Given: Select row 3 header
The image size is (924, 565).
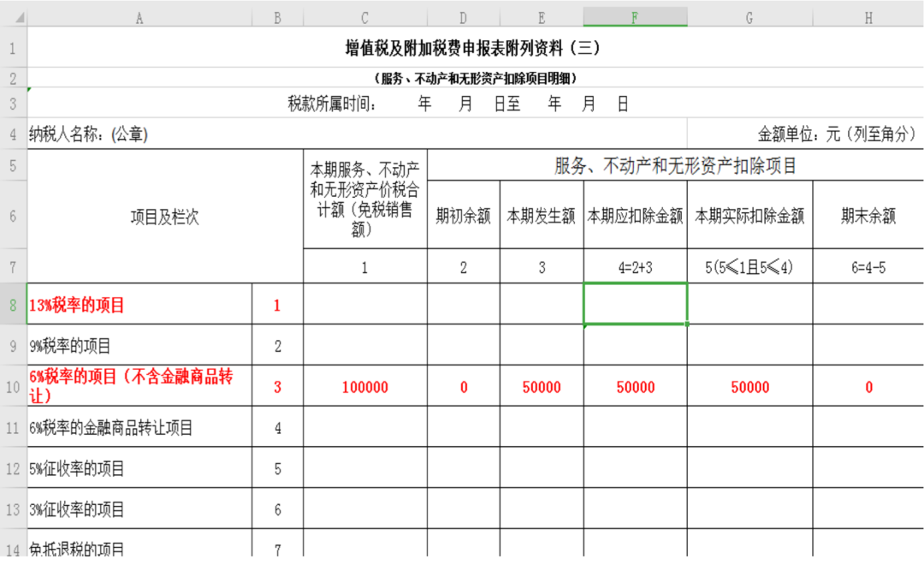Looking at the screenshot, I should click(13, 104).
